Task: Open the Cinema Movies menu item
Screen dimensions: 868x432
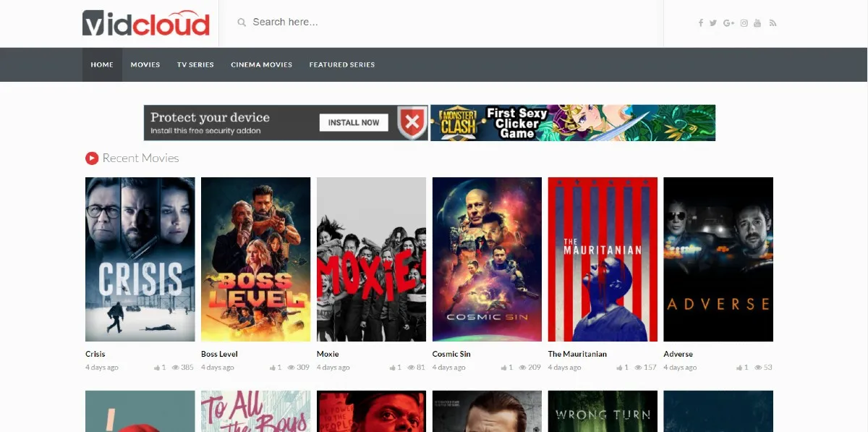Action: coord(261,64)
